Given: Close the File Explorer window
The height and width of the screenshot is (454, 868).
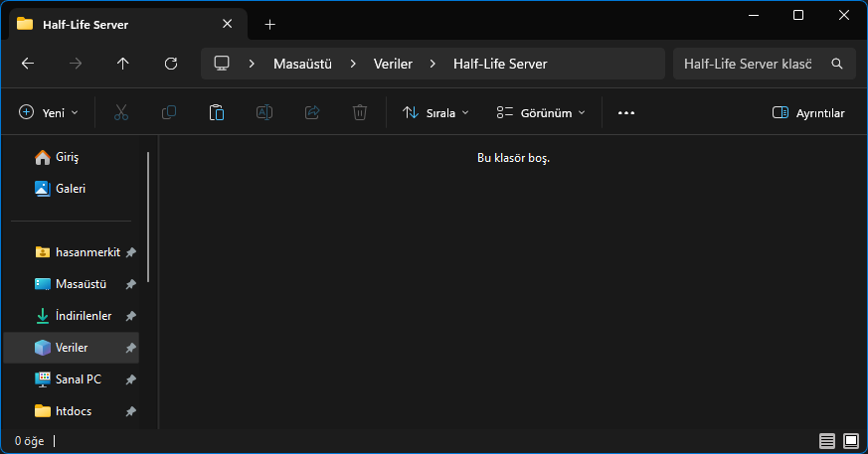Looking at the screenshot, I should (x=844, y=15).
